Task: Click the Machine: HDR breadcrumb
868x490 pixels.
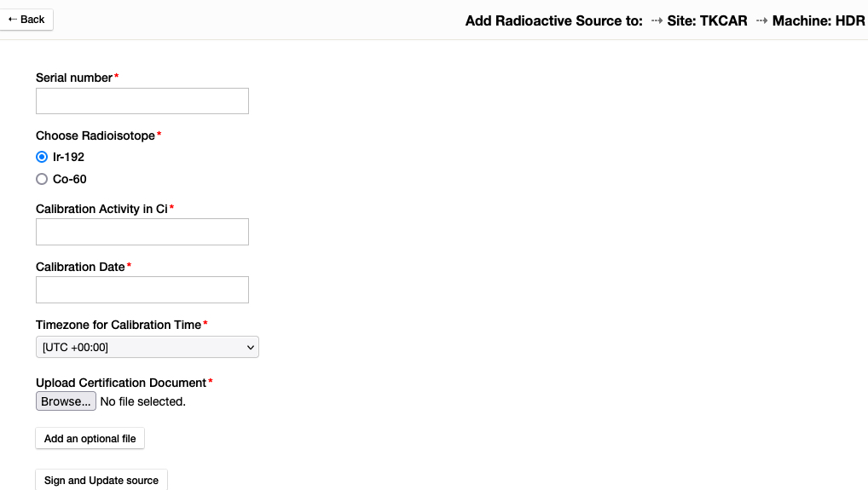Action: tap(818, 20)
